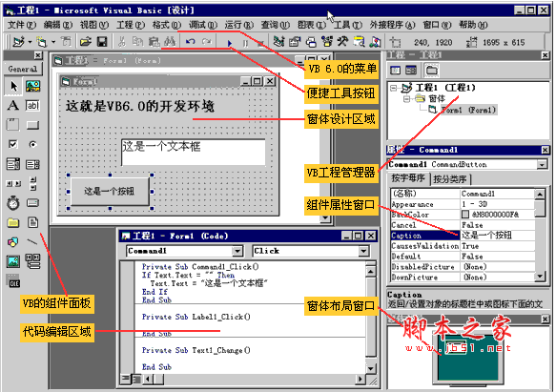Viewport: 556px width, 392px height.
Task: Select the PictureBox control tool
Action: tap(32, 86)
